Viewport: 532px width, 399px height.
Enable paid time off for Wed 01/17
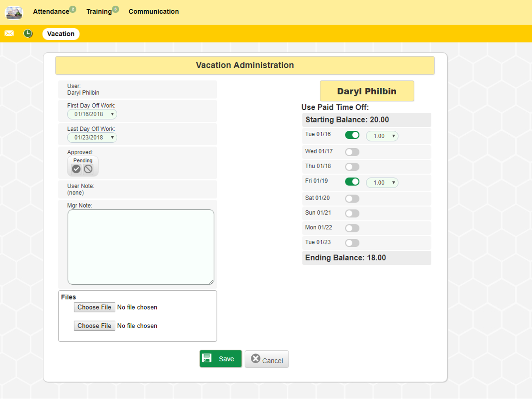(352, 152)
